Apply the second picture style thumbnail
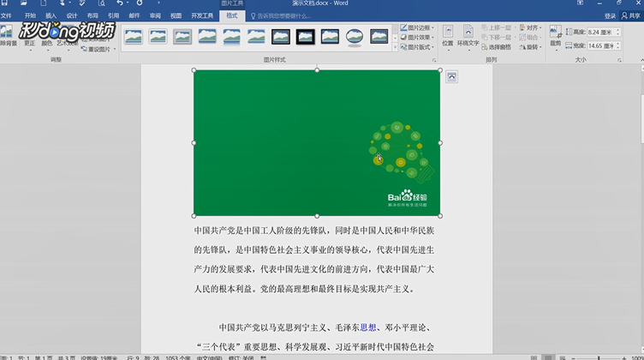The image size is (644, 360). pyautogui.click(x=158, y=37)
